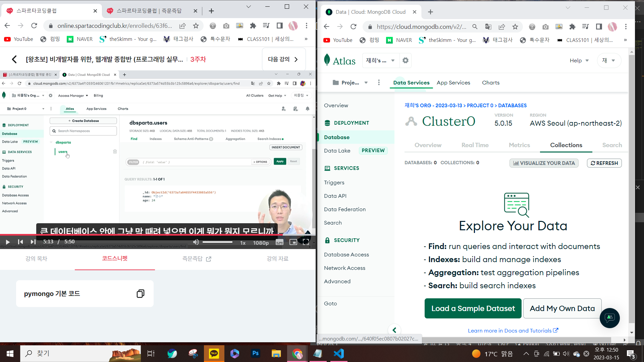The width and height of the screenshot is (644, 362).
Task: Open Database Access in Atlas sidebar
Action: click(x=346, y=255)
